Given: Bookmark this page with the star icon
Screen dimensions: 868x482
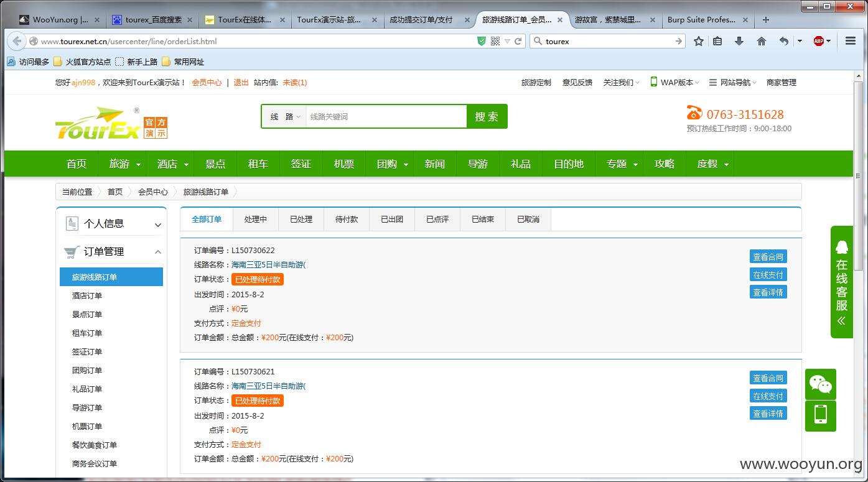Looking at the screenshot, I should point(699,41).
